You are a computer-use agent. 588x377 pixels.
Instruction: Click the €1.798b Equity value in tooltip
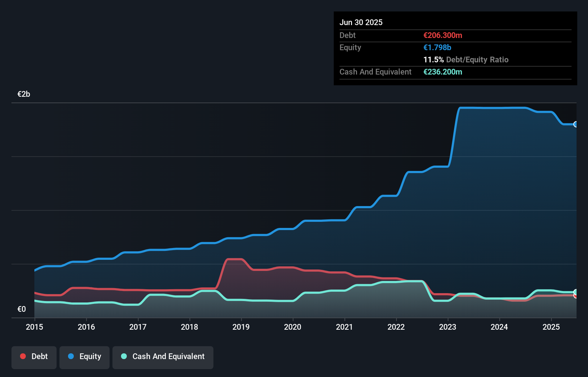click(x=437, y=47)
